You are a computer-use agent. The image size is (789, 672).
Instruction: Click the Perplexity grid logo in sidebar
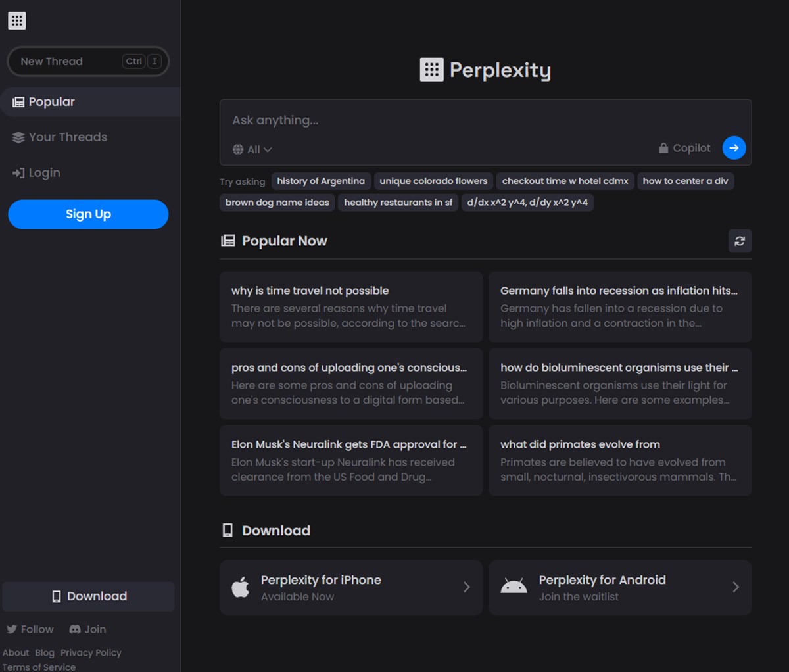[x=17, y=20]
